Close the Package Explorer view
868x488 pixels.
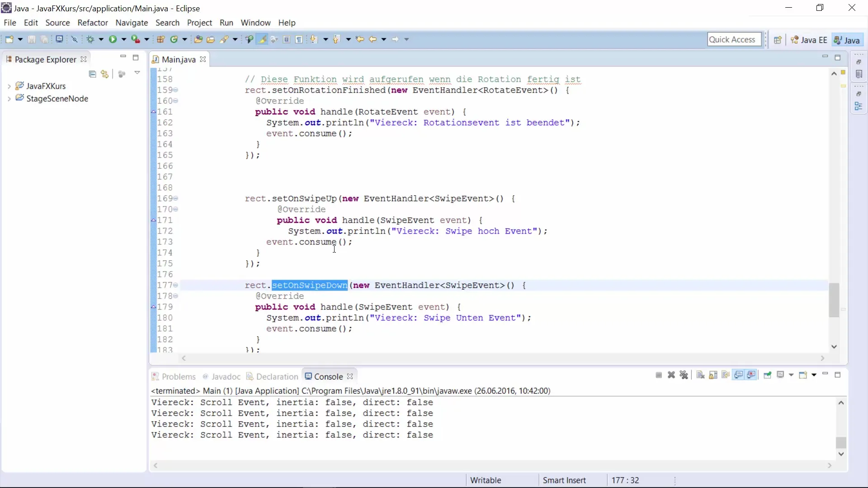(x=84, y=59)
